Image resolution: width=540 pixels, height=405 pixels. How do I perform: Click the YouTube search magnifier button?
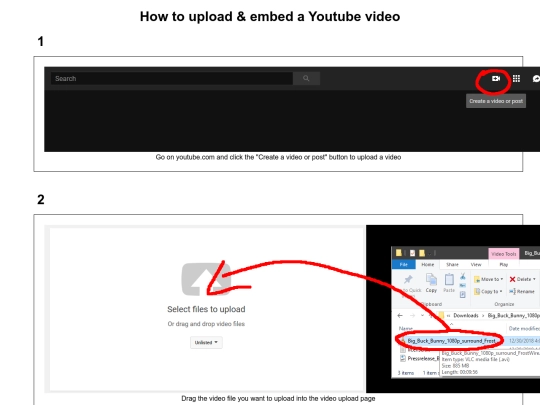click(306, 79)
